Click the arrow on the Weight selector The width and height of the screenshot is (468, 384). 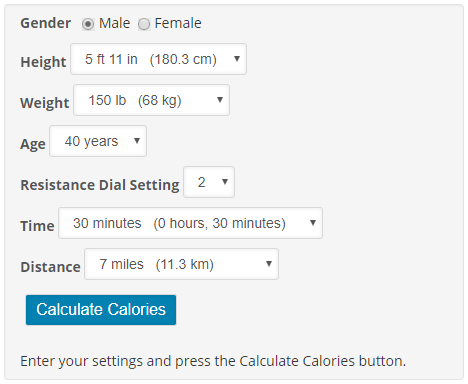pyautogui.click(x=220, y=100)
